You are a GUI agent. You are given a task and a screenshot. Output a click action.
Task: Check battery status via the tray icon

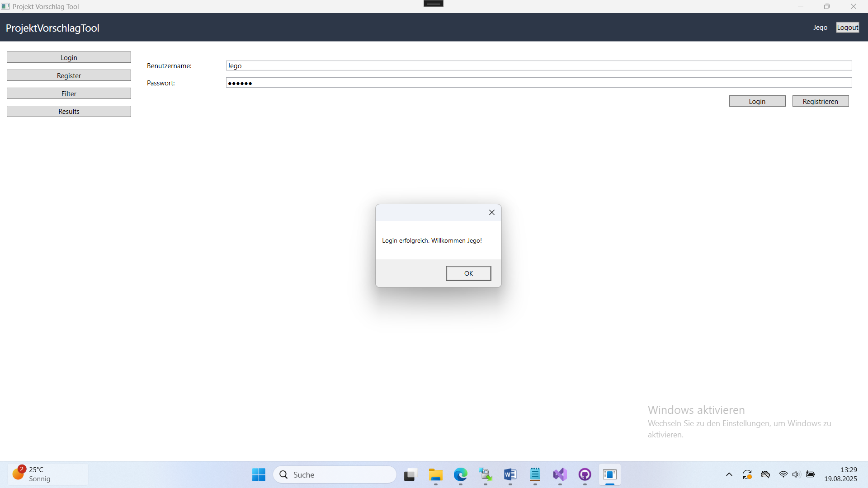(x=810, y=474)
